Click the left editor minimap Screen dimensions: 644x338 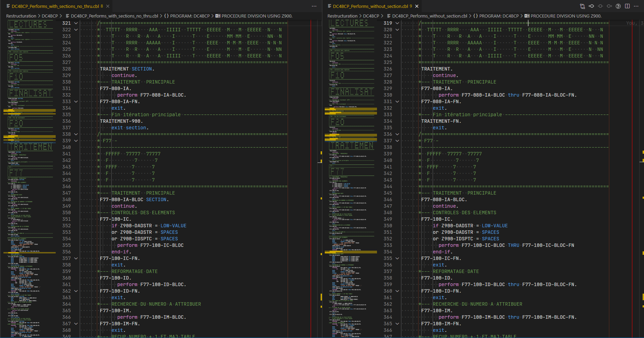tap(30, 179)
